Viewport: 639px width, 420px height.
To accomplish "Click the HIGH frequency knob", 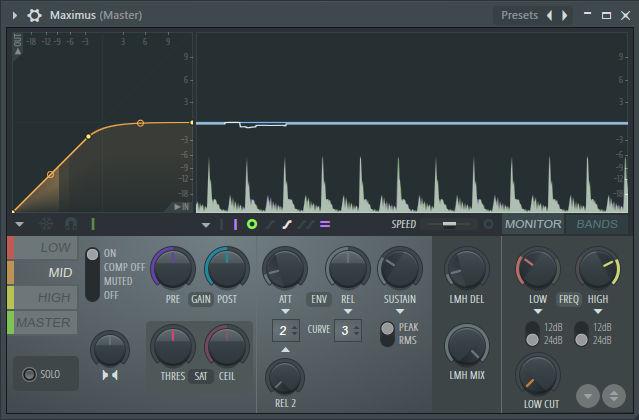I will point(597,268).
